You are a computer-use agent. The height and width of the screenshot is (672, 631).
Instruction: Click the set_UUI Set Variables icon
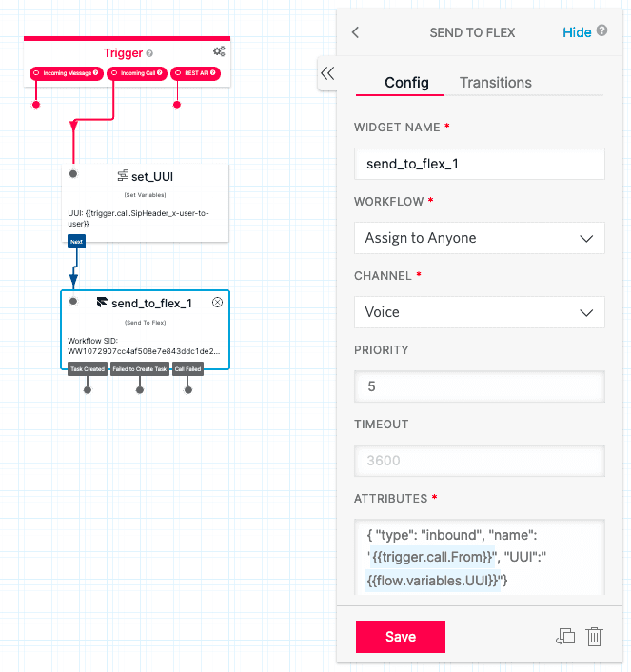[x=123, y=176]
